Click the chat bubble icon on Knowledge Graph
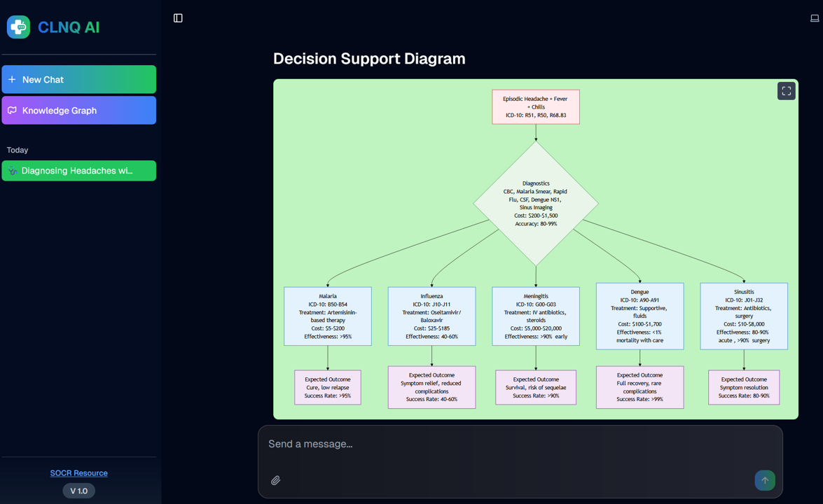The width and height of the screenshot is (823, 504). pos(11,110)
